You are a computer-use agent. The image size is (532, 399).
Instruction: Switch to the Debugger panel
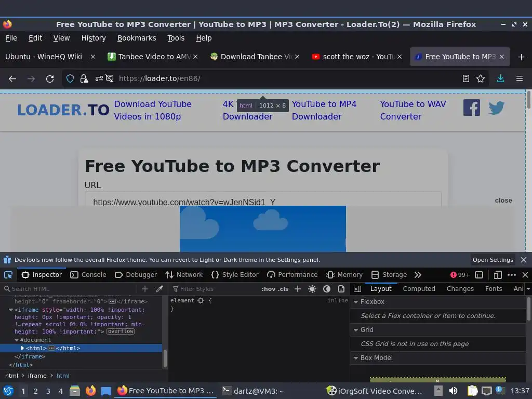coord(136,275)
